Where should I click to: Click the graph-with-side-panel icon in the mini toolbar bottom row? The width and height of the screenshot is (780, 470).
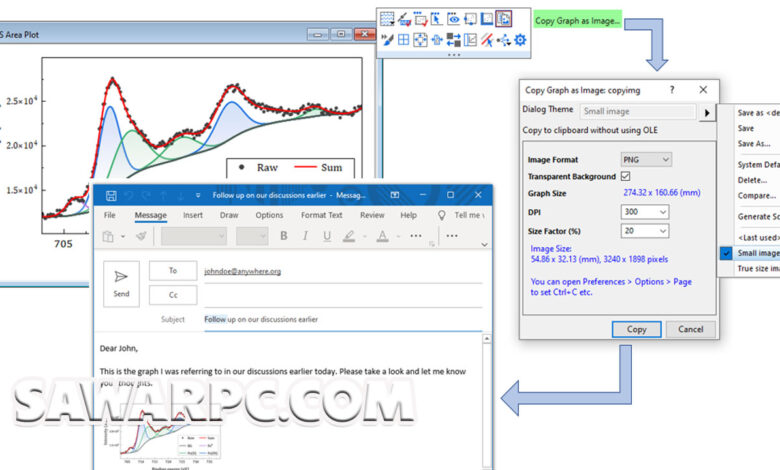coord(470,40)
